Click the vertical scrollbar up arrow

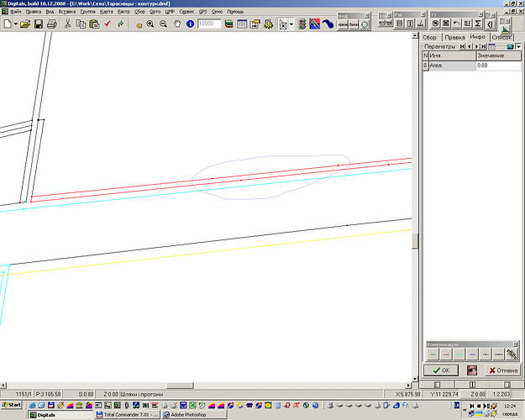coord(415,35)
